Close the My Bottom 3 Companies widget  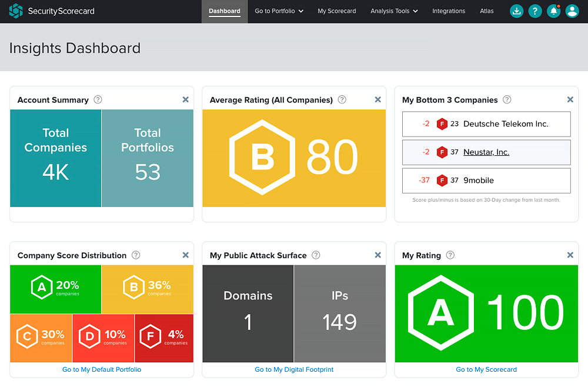(x=570, y=100)
